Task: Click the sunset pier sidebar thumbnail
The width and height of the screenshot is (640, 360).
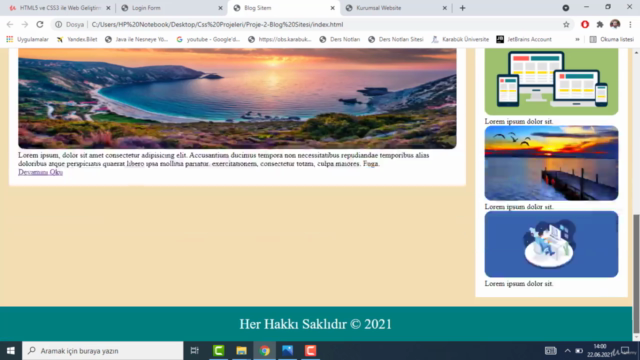Action: pos(551,163)
